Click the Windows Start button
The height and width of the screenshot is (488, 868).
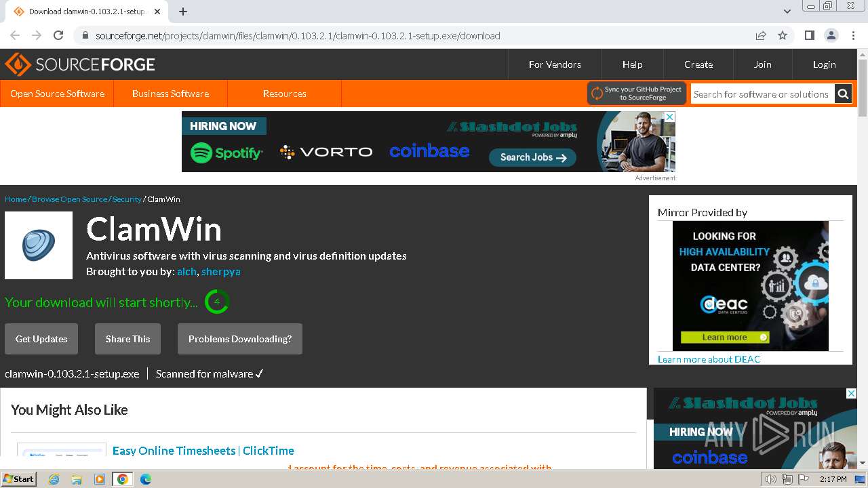coord(19,479)
